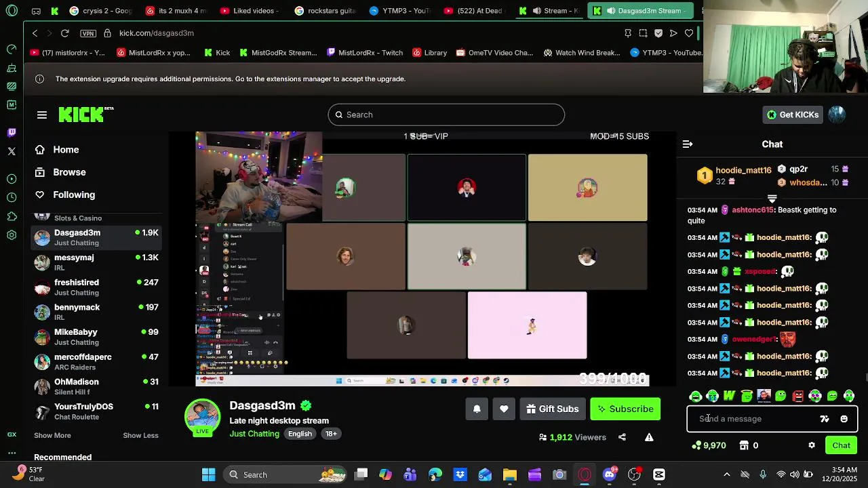Open the Gift Subs button
Viewport: 868px width, 488px height.
[553, 409]
